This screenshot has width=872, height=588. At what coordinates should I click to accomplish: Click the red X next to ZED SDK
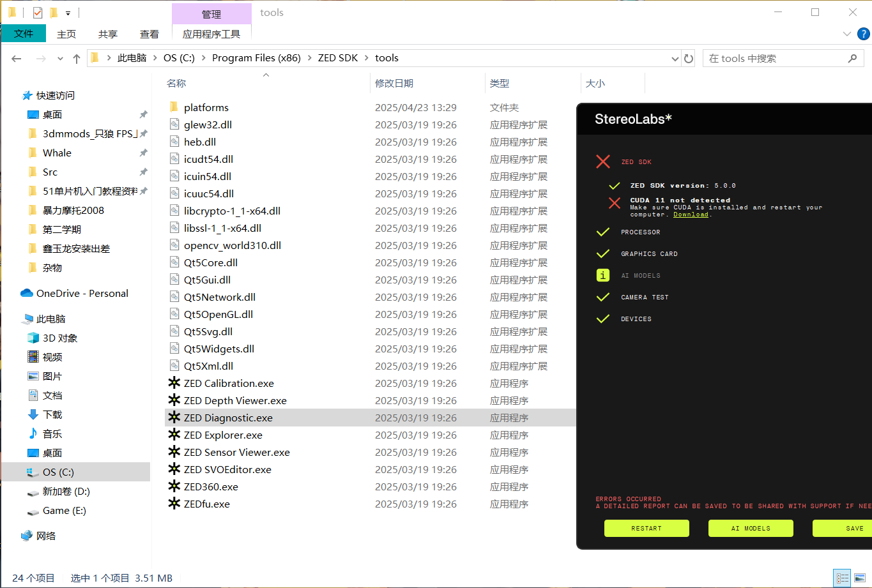click(x=603, y=162)
